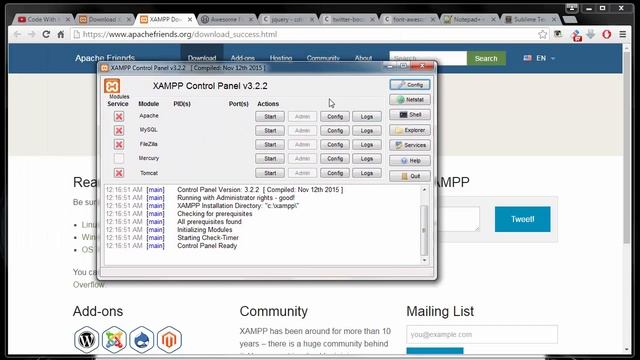This screenshot has width=640, height=360.
Task: Open Tomcat Config dropdown
Action: coord(335,173)
